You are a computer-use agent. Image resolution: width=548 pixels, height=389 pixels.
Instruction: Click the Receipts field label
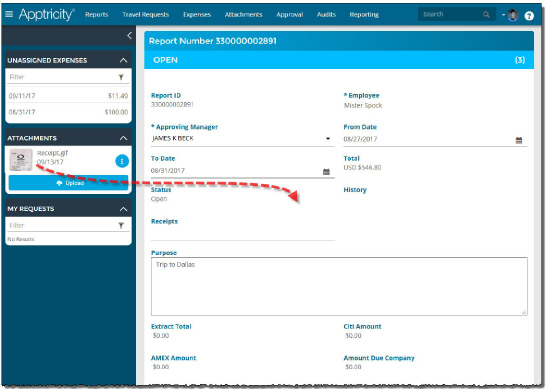[164, 221]
